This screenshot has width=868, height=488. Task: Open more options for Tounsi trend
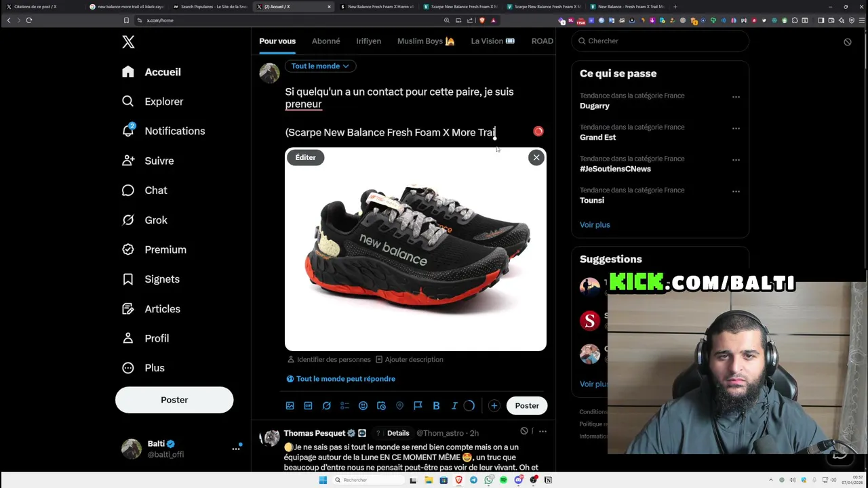pos(736,191)
